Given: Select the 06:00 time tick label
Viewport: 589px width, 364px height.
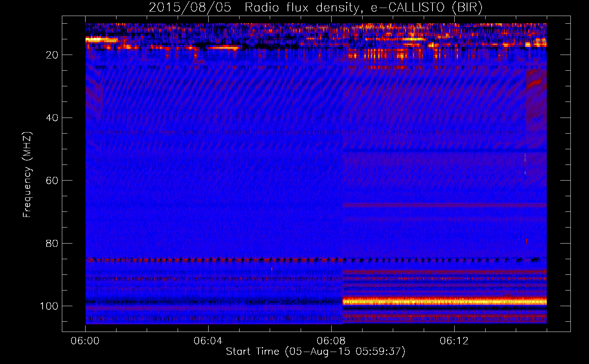Looking at the screenshot, I should click(85, 341).
